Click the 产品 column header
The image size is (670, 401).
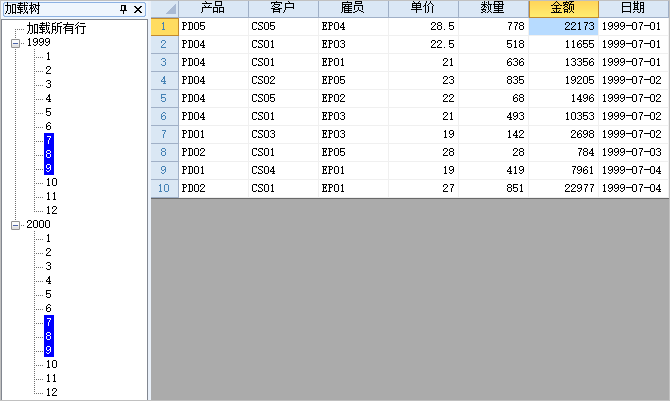coord(213,8)
